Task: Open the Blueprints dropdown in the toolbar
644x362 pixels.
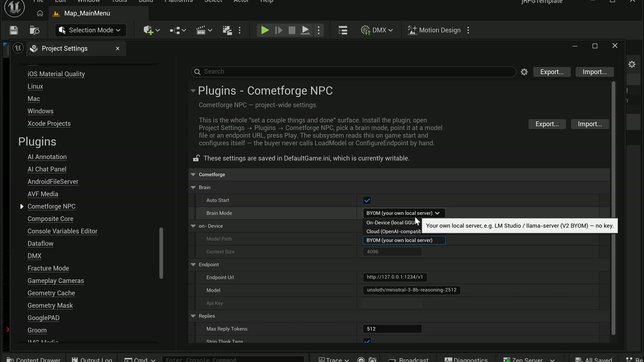Action: click(178, 30)
